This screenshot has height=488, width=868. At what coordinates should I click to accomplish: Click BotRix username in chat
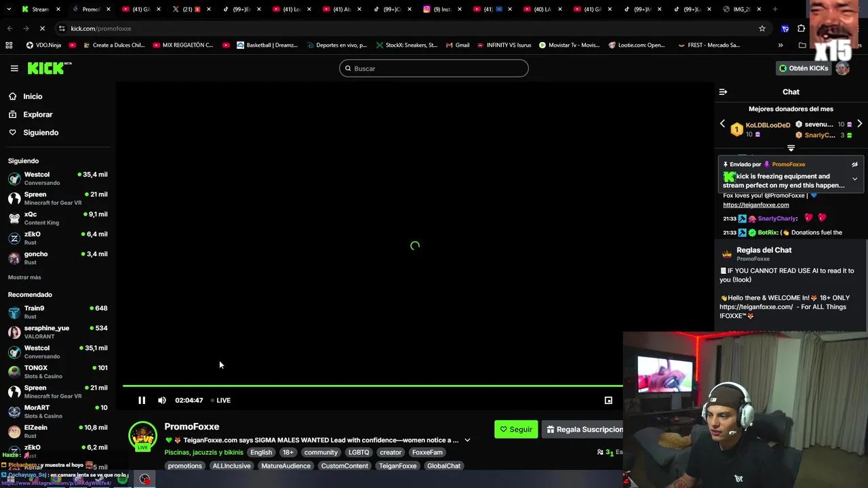(x=768, y=232)
